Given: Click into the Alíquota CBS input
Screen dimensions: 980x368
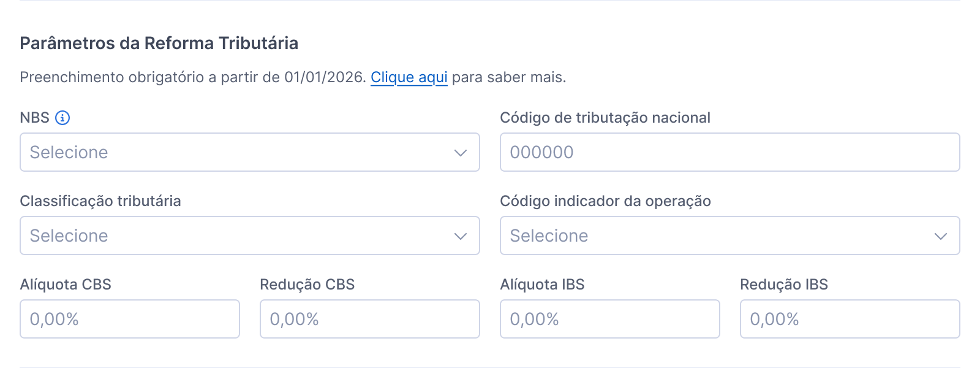Looking at the screenshot, I should 130,319.
